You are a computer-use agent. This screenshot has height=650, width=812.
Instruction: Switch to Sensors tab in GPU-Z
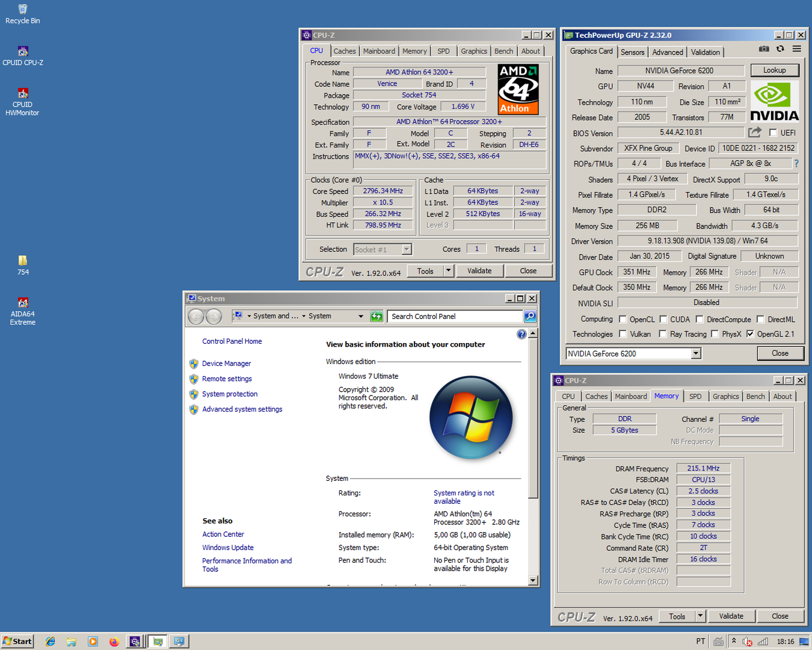coord(633,52)
